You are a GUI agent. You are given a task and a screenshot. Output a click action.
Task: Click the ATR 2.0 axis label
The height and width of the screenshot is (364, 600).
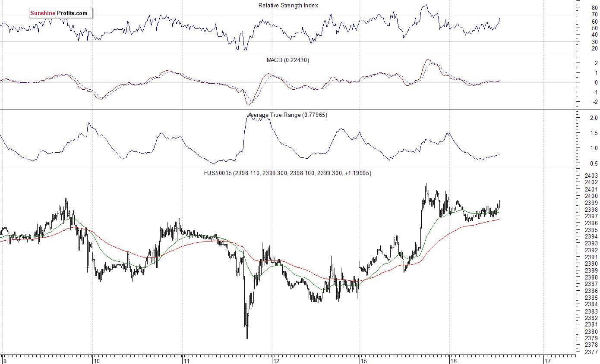point(594,118)
